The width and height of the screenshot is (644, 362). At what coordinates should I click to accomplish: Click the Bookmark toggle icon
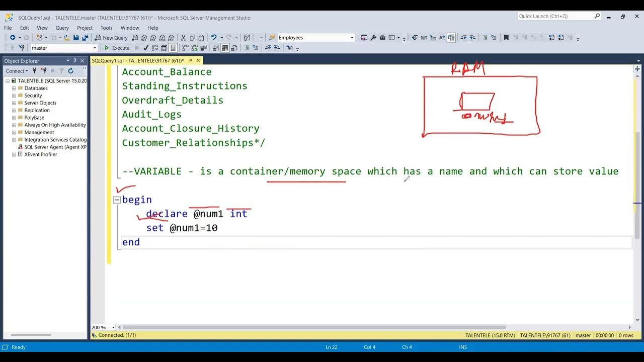point(506,38)
